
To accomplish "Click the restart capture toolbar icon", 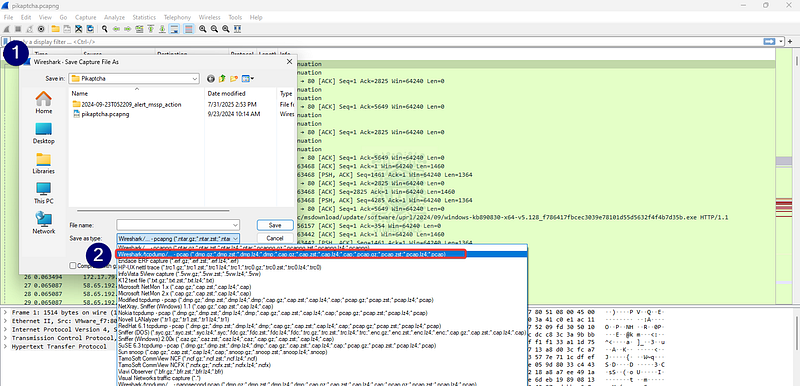I will [30, 29].
